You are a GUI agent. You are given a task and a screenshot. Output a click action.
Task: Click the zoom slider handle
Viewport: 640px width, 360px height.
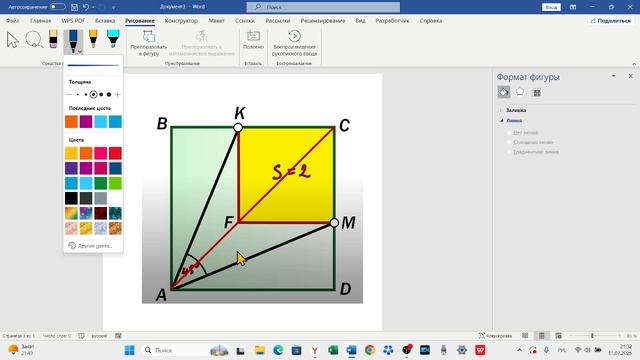click(592, 336)
